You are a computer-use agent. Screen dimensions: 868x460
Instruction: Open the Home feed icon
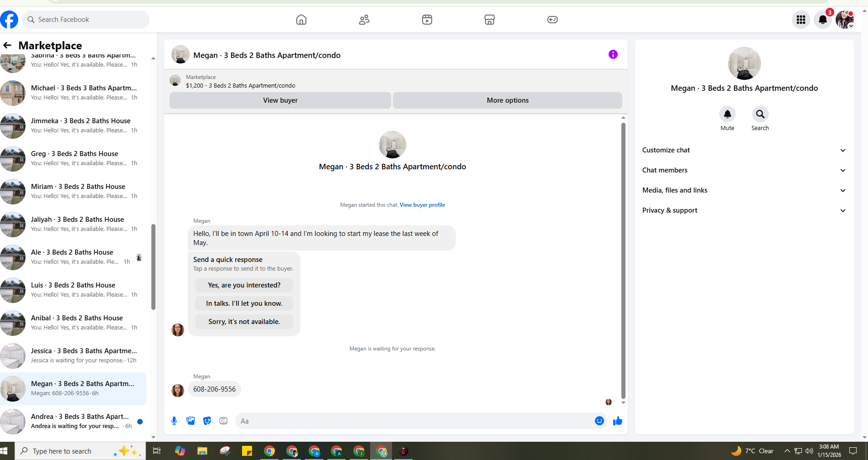pyautogui.click(x=301, y=20)
